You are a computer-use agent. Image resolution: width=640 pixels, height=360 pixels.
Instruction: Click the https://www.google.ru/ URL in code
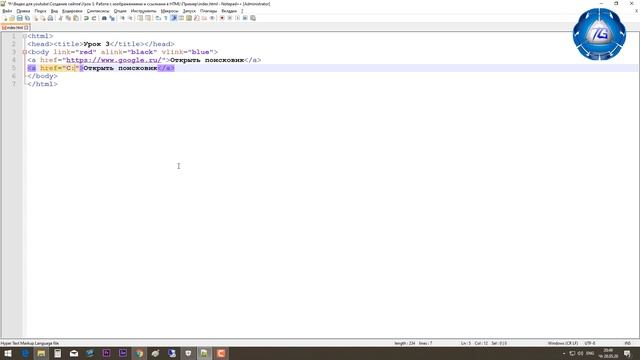click(114, 60)
